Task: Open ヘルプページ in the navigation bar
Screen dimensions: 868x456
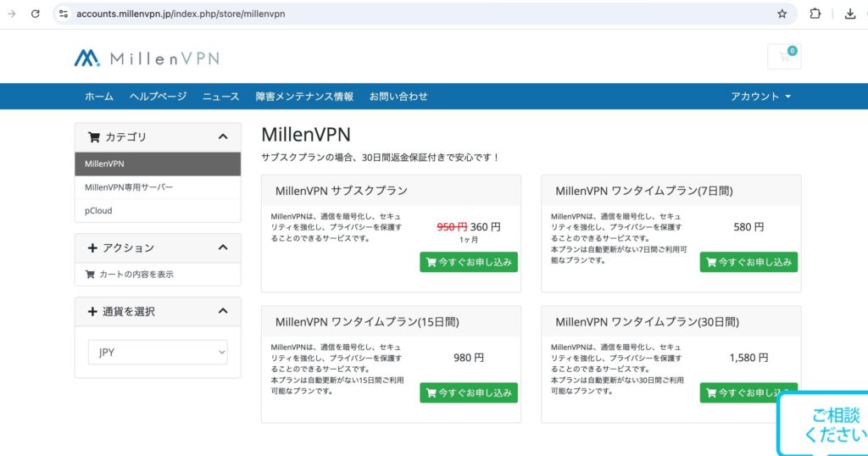Action: [159, 97]
